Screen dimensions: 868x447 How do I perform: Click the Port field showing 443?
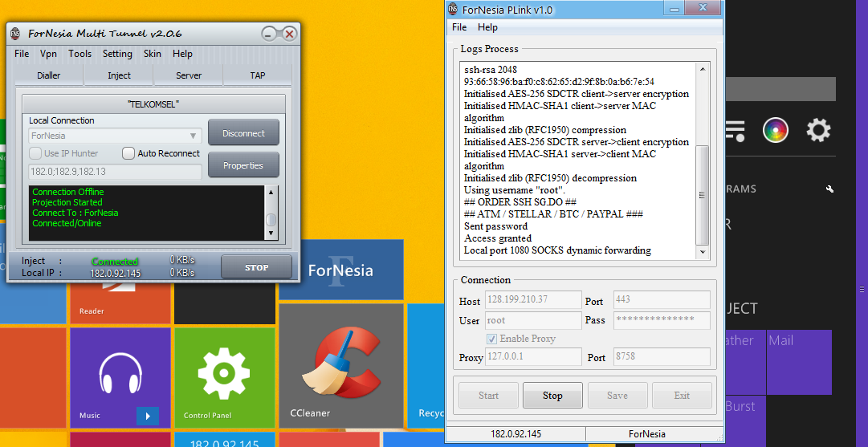pos(662,299)
